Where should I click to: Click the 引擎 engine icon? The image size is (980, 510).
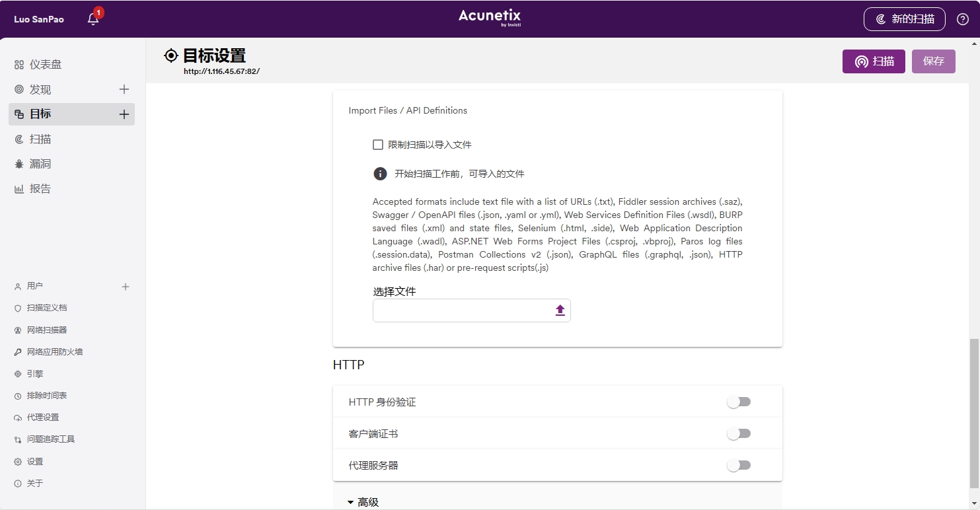18,374
